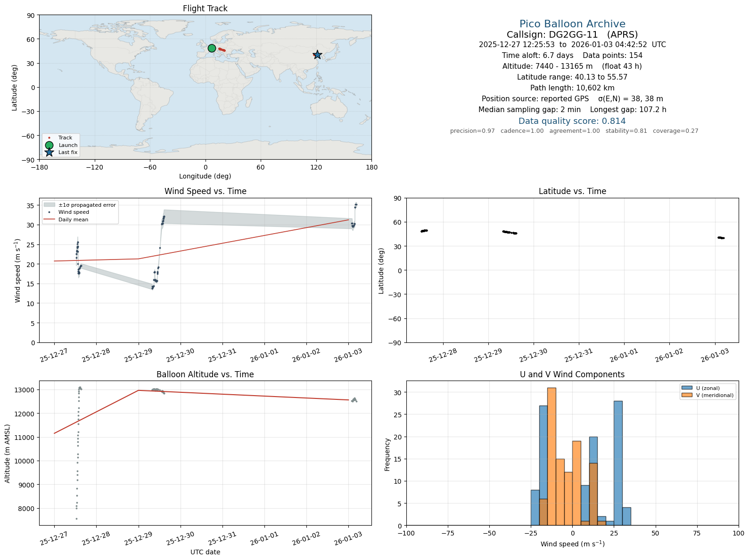
Task: Click the "Flight Track" plot title
Action: (x=205, y=8)
